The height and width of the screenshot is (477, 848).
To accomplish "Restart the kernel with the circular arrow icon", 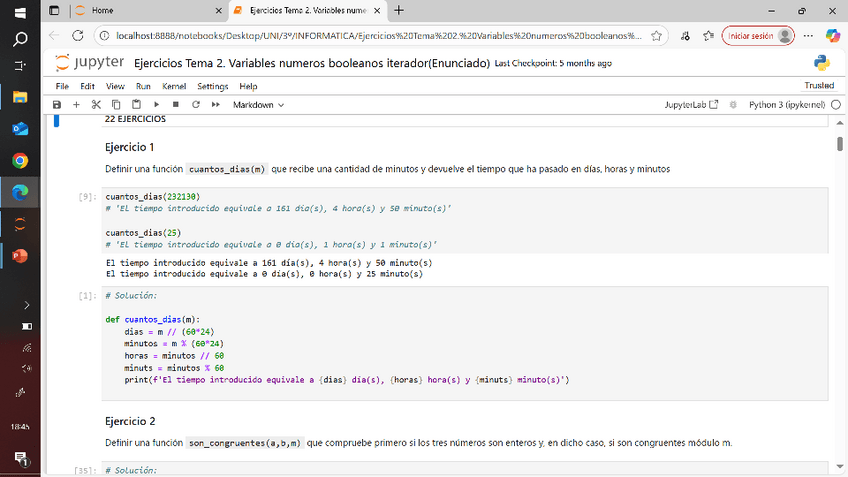I will (195, 104).
